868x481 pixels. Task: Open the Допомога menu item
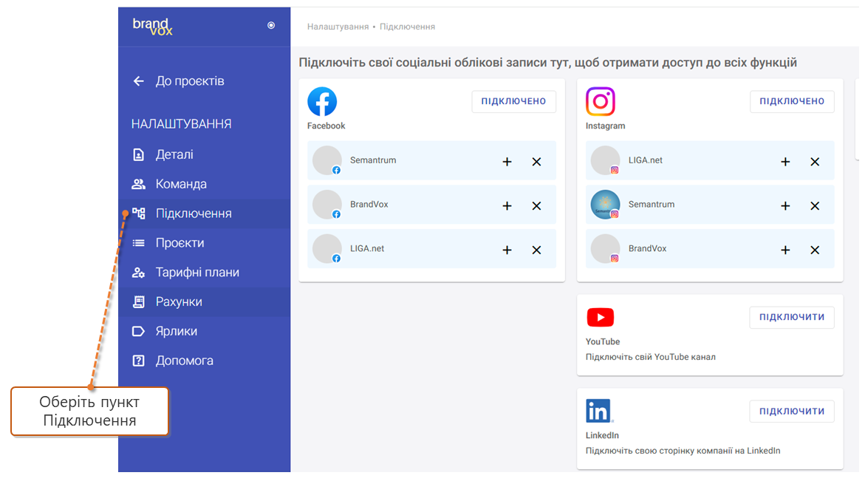pyautogui.click(x=205, y=361)
